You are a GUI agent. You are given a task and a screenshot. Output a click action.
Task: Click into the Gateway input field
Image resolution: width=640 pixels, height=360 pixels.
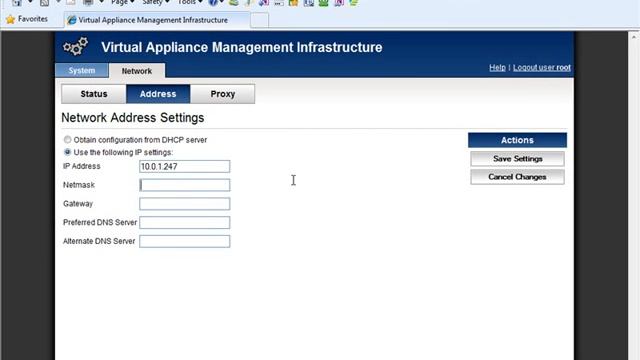[x=184, y=204]
